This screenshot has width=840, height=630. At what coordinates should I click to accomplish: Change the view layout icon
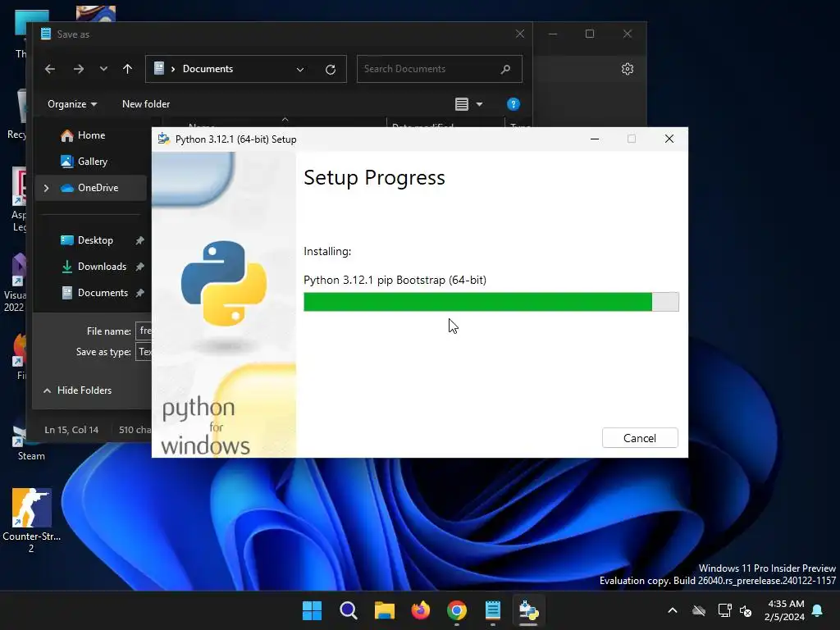tap(462, 104)
